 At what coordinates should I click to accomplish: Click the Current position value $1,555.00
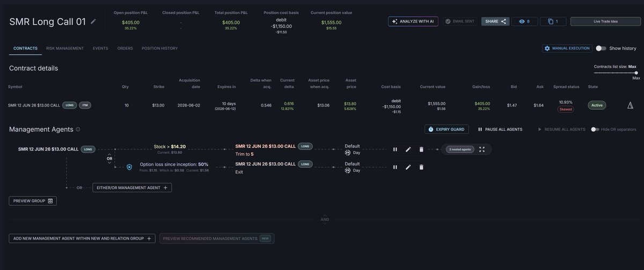click(x=331, y=22)
